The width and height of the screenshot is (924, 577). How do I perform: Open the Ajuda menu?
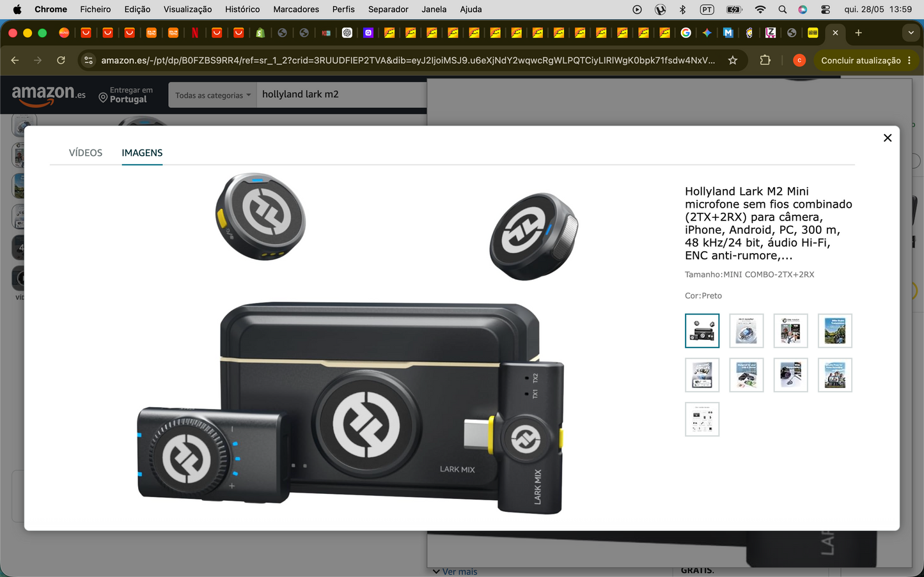click(x=471, y=9)
